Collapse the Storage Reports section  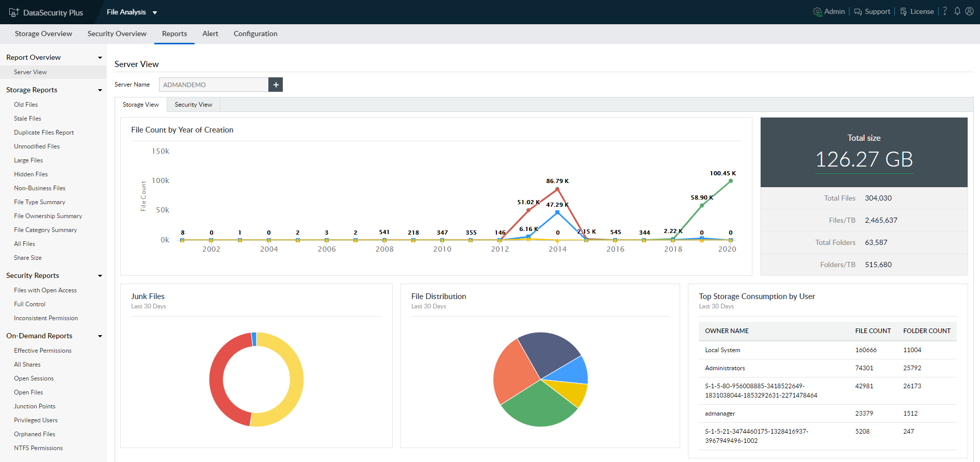point(100,90)
